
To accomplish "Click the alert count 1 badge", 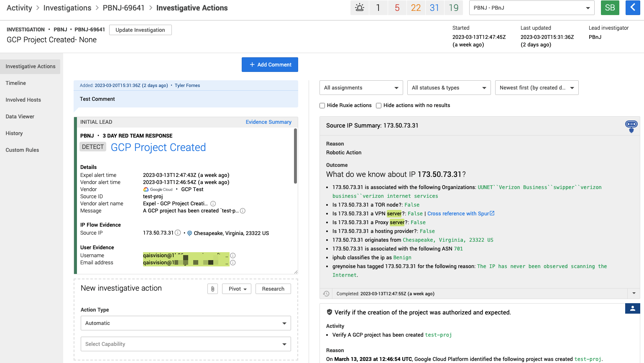I will pos(378,8).
